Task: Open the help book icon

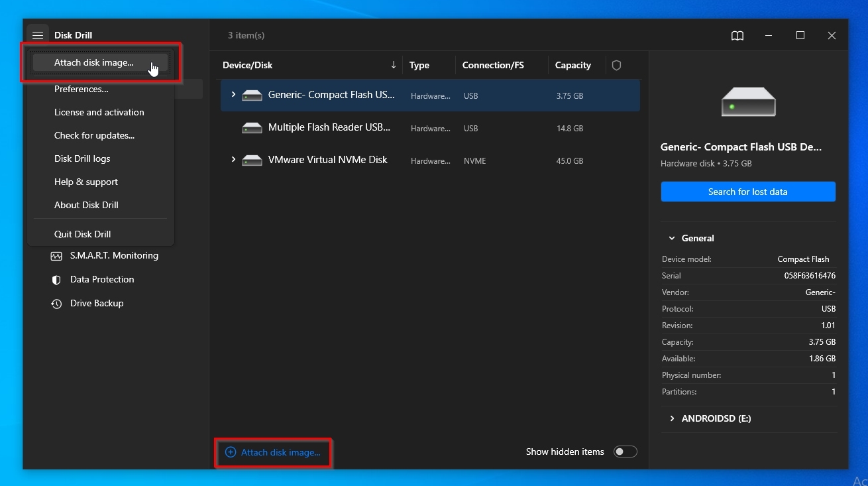Action: (x=737, y=36)
